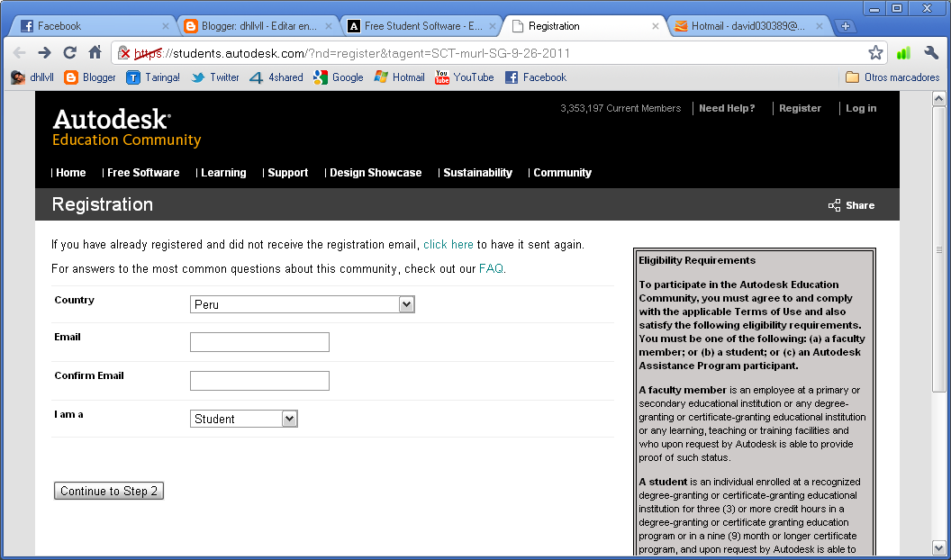Viewport: 951px width, 560px height.
Task: Open the Otros marcadores folder
Action: pyautogui.click(x=892, y=77)
